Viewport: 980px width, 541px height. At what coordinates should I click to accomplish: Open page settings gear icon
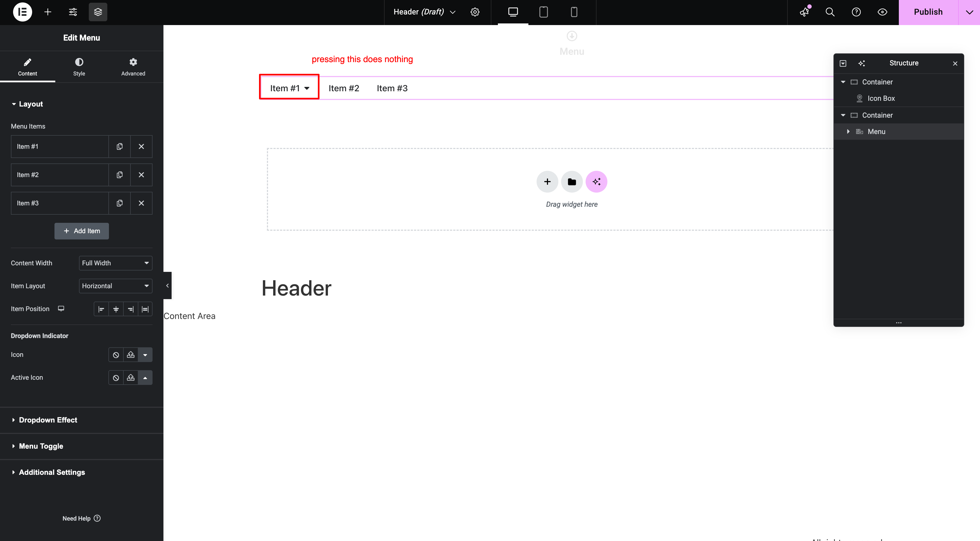pos(475,12)
